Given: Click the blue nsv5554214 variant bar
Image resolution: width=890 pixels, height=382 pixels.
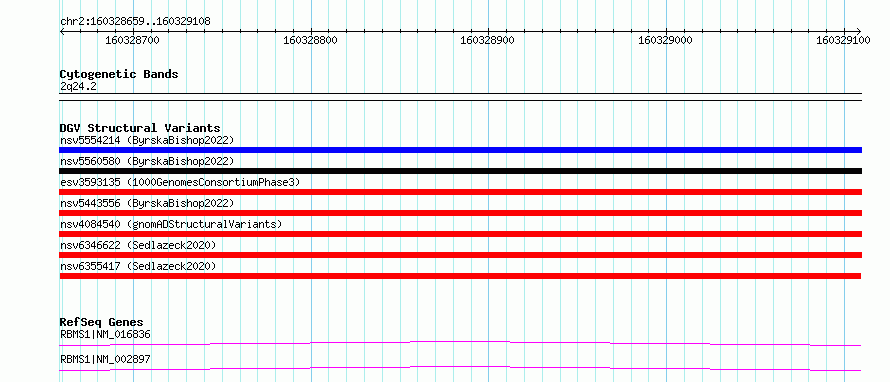Looking at the screenshot, I should tap(460, 150).
